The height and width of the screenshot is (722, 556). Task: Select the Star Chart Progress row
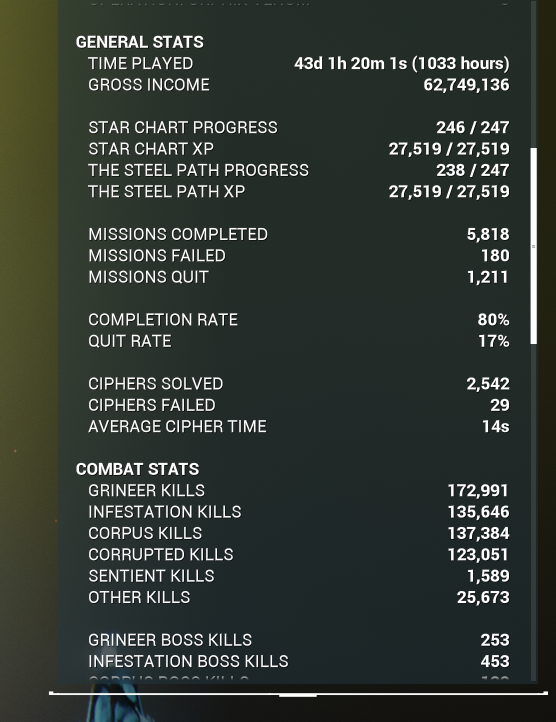tap(298, 127)
